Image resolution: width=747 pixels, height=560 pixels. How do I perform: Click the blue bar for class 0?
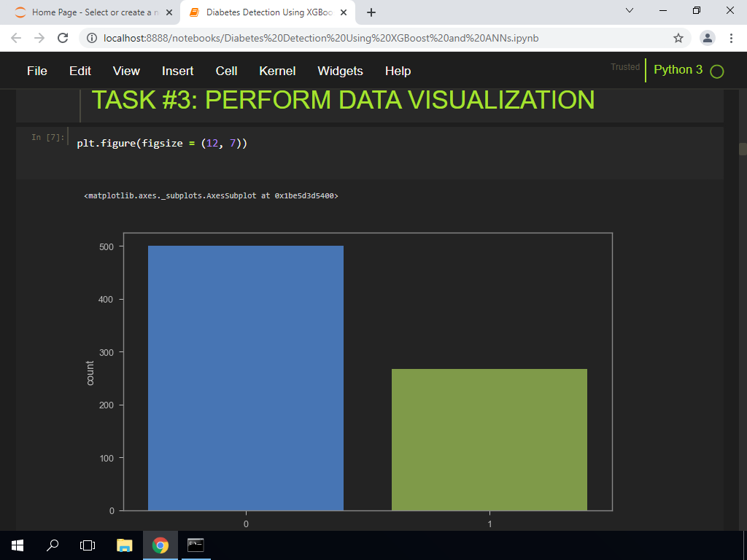(246, 378)
